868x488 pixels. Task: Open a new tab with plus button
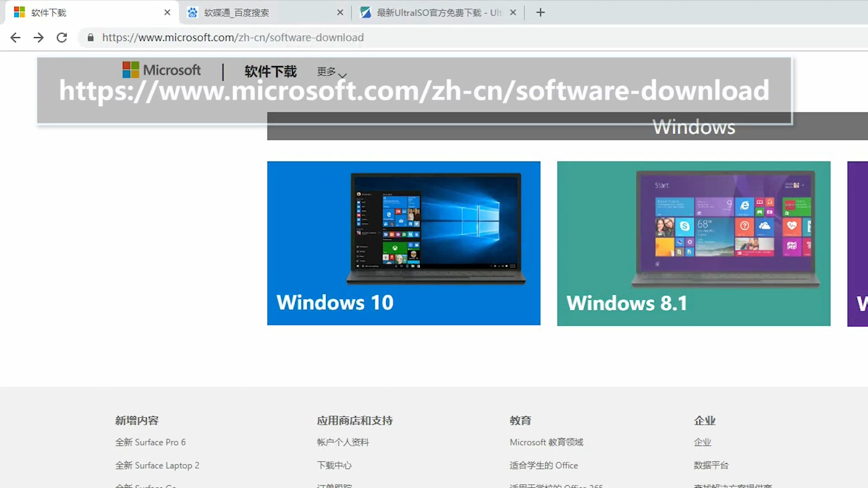[x=540, y=13]
